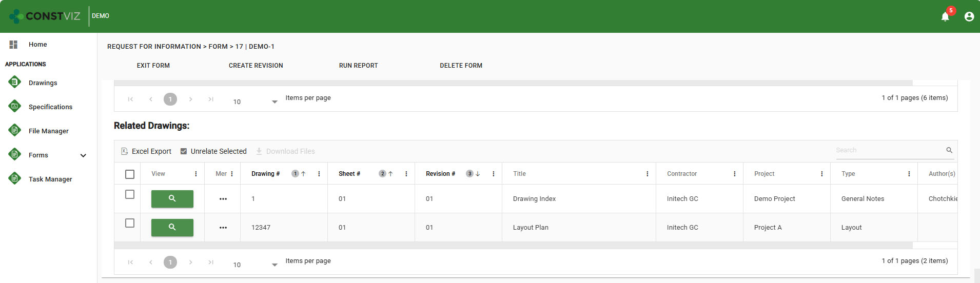Go to Drawings in the sidebar
This screenshot has height=283, width=980.
point(43,83)
